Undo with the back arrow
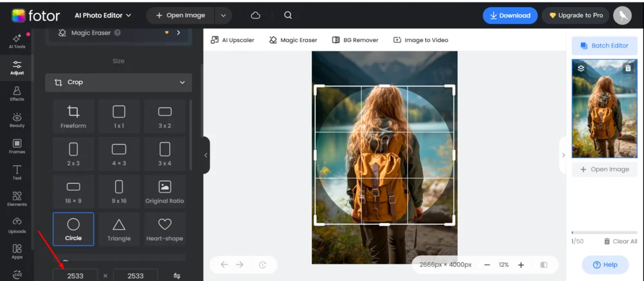The image size is (644, 281). point(224,264)
